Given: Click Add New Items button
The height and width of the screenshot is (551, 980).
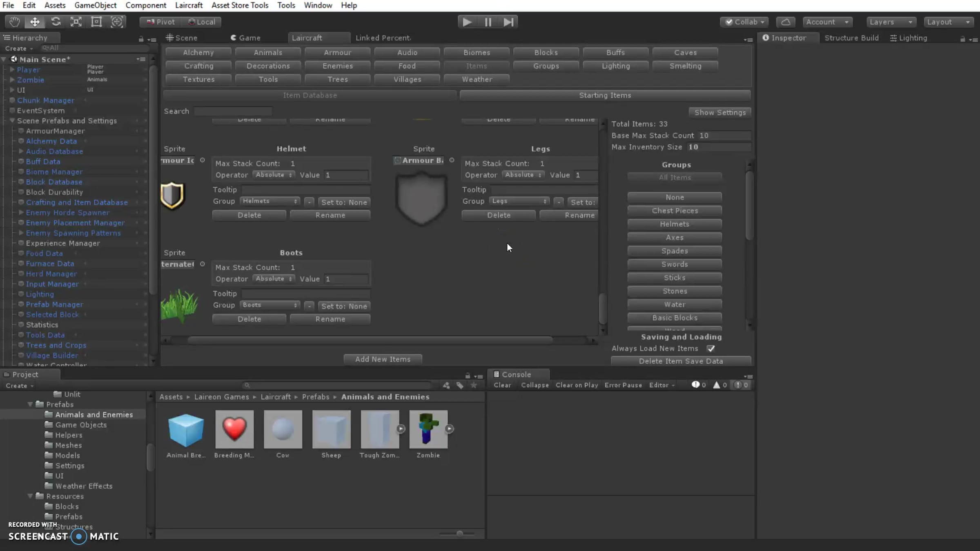Looking at the screenshot, I should 383,360.
